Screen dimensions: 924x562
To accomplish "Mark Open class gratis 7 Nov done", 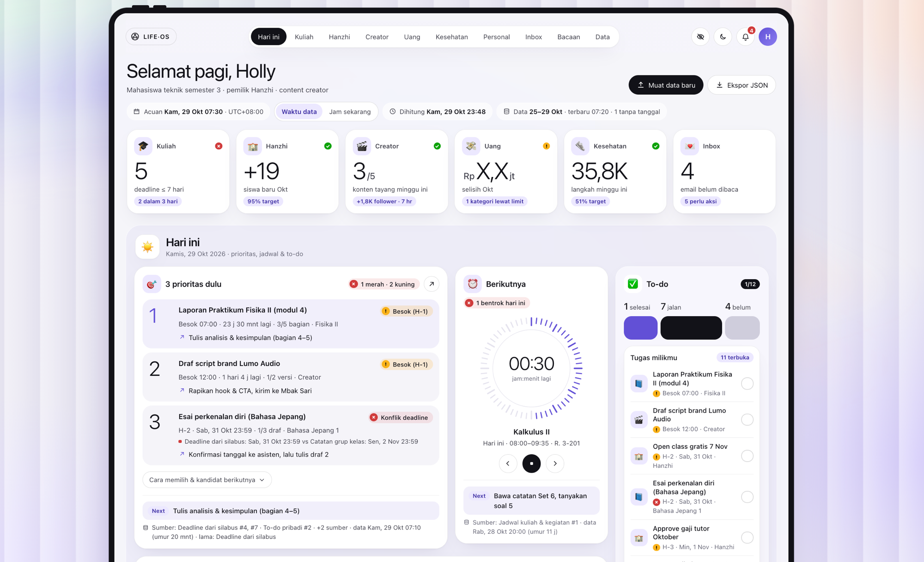I will coord(747,456).
